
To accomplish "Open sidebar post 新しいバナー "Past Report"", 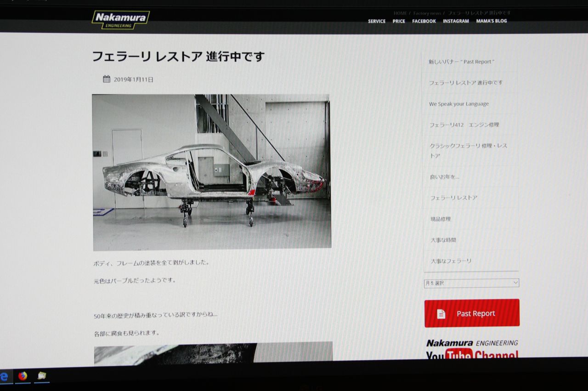I will [x=462, y=62].
